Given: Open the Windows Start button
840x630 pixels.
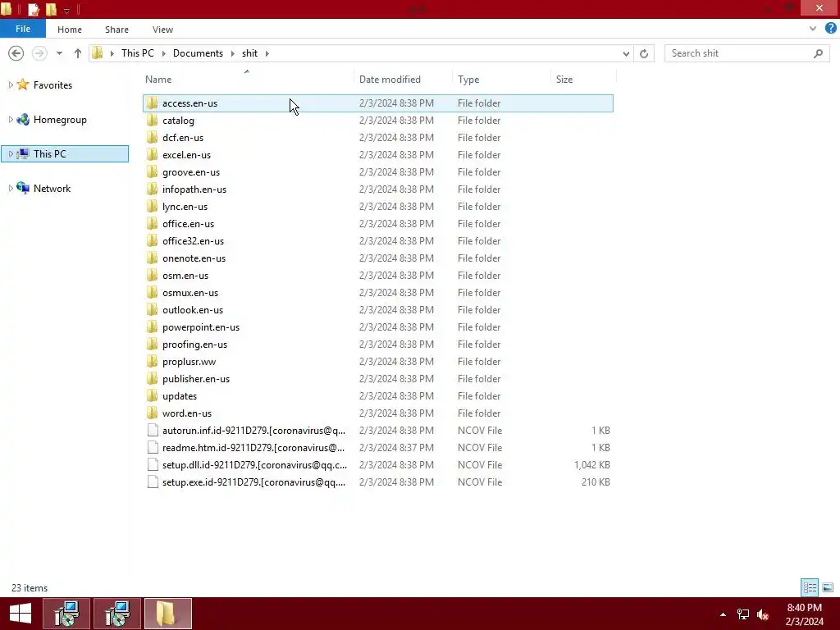Looking at the screenshot, I should (21, 614).
